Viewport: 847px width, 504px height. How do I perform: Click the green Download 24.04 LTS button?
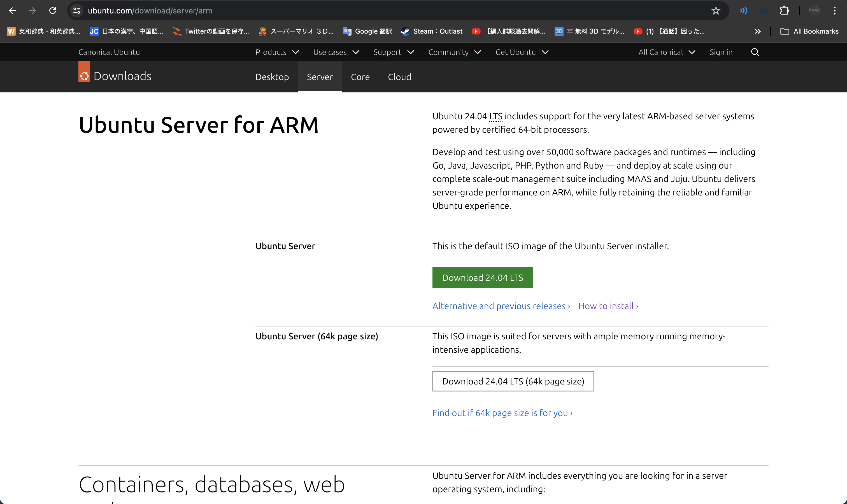pyautogui.click(x=482, y=277)
